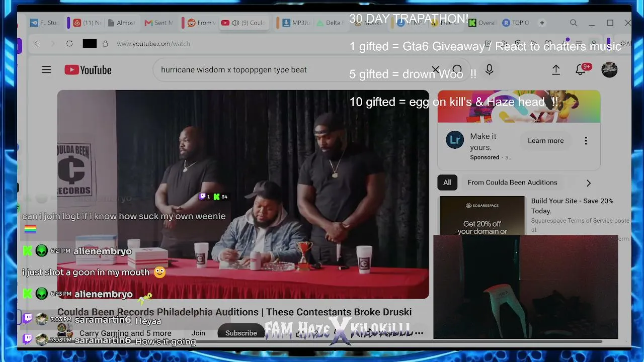Image resolution: width=644 pixels, height=362 pixels.
Task: Mute the playing YouTube tab speaker
Action: coord(235,23)
